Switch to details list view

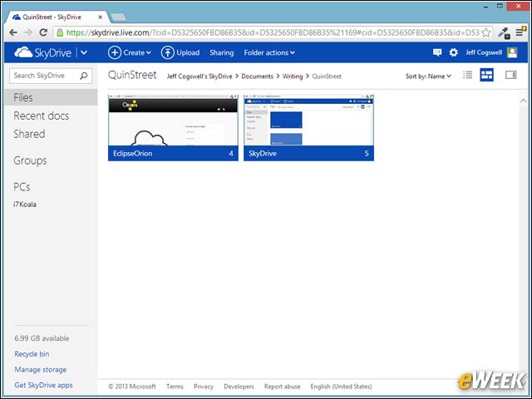[x=467, y=75]
